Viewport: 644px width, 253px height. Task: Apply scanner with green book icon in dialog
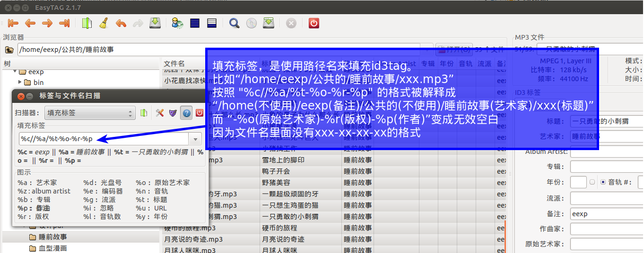tap(144, 113)
